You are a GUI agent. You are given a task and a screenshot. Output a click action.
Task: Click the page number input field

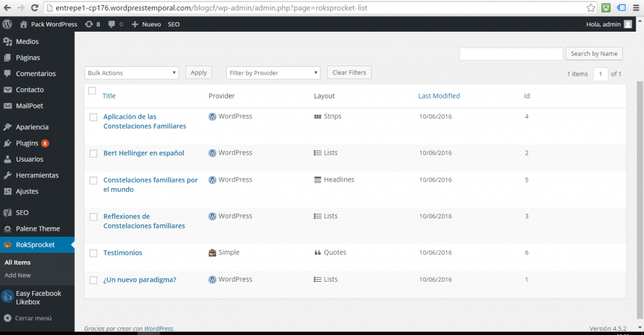coord(601,74)
